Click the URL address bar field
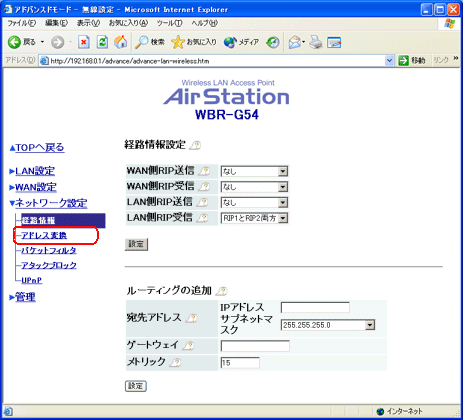This screenshot has height=420, width=463. point(216,61)
